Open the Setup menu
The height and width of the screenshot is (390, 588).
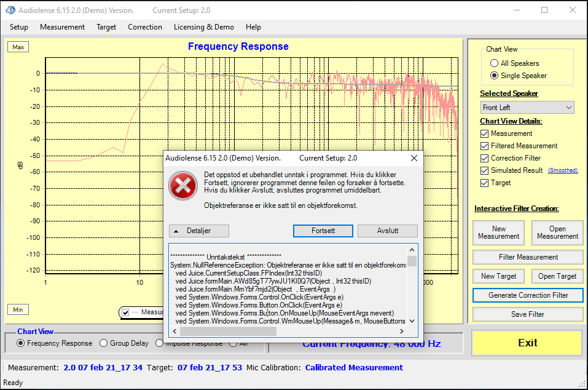tap(19, 27)
